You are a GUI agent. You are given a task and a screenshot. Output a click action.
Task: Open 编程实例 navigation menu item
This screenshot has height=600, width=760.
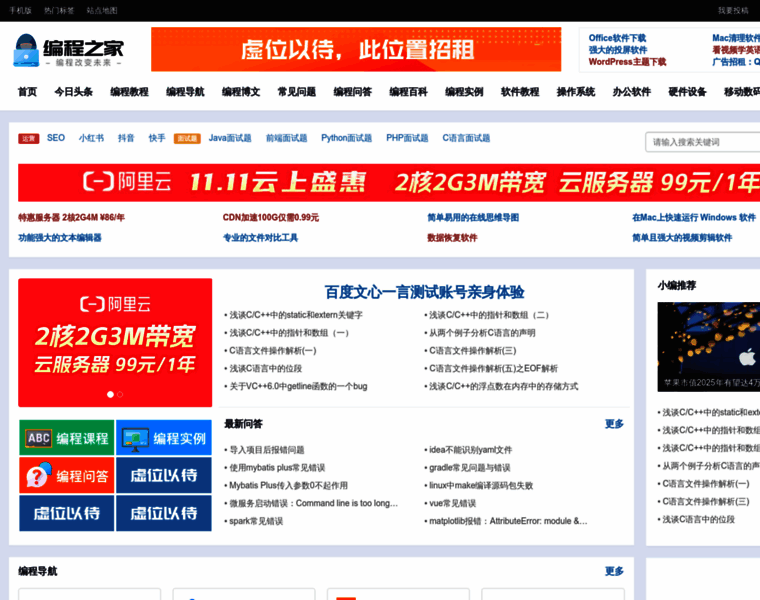point(464,92)
